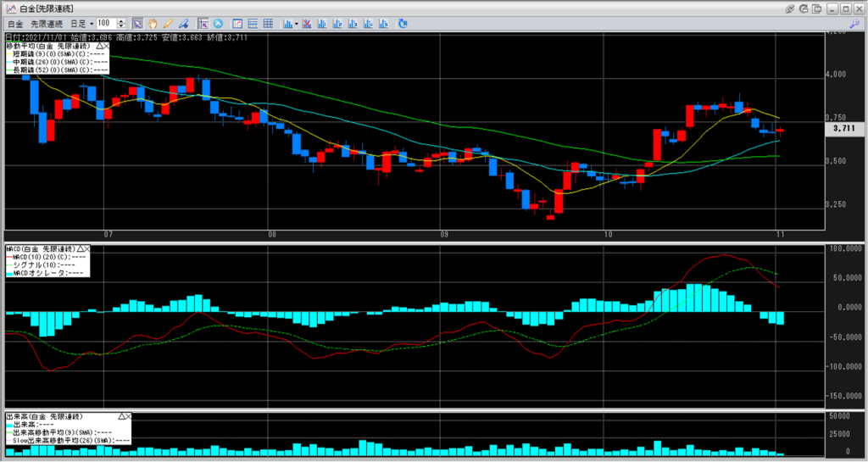Activate the hand pan tool
The height and width of the screenshot is (462, 868).
[153, 23]
